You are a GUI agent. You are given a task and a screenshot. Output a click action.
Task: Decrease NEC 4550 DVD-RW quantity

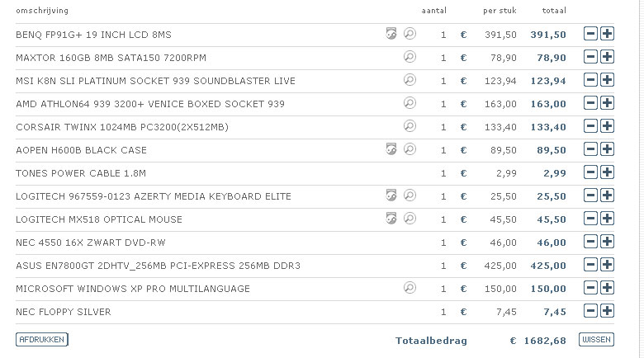tap(590, 242)
